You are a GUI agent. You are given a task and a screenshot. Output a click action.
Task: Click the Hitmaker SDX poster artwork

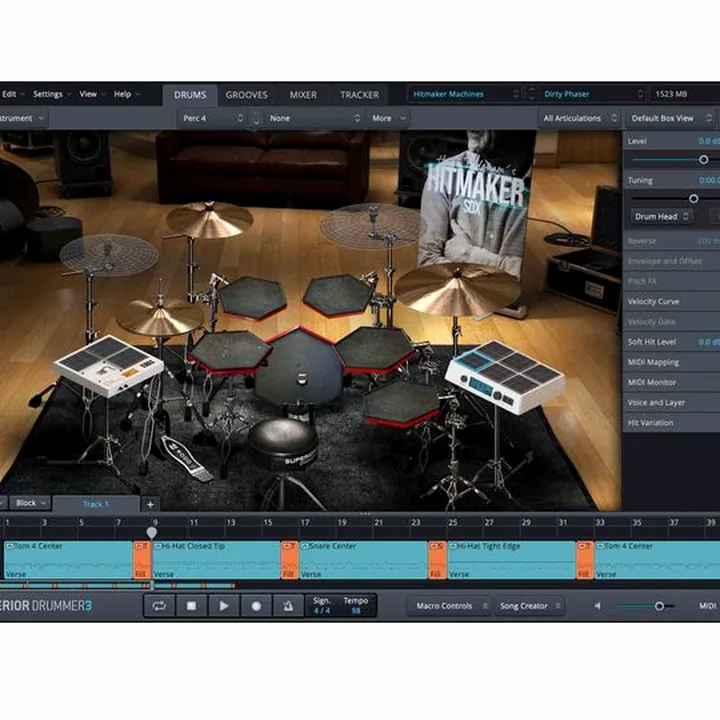[x=475, y=202]
